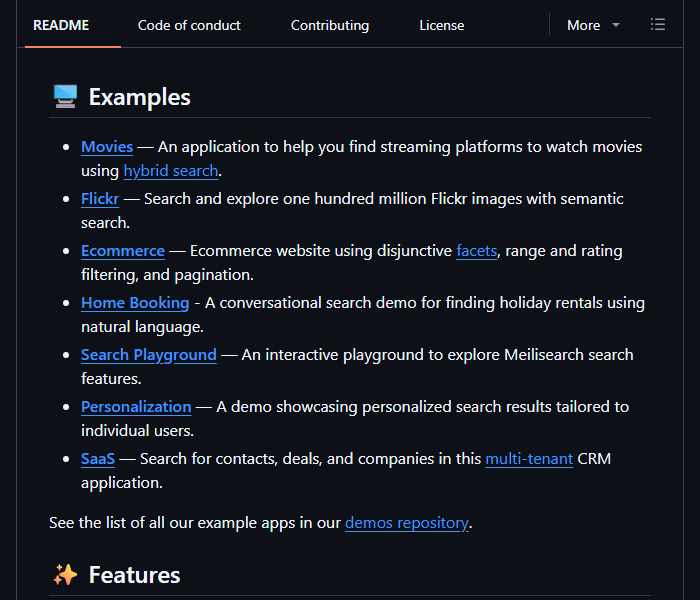The height and width of the screenshot is (600, 700).
Task: Follow the multi-tenant link
Action: pyautogui.click(x=529, y=459)
